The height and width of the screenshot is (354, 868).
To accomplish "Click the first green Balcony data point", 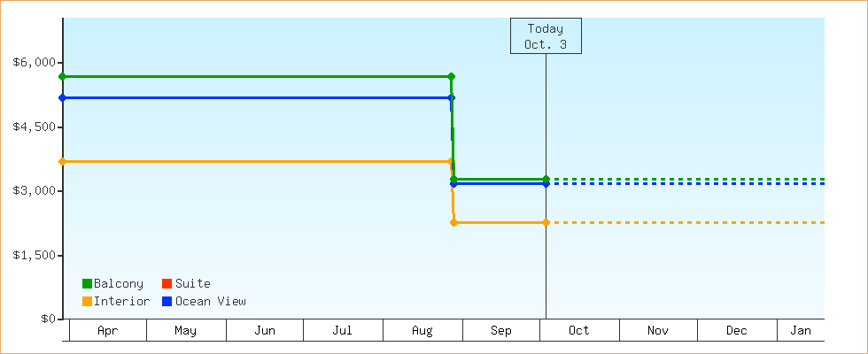I will click(62, 77).
